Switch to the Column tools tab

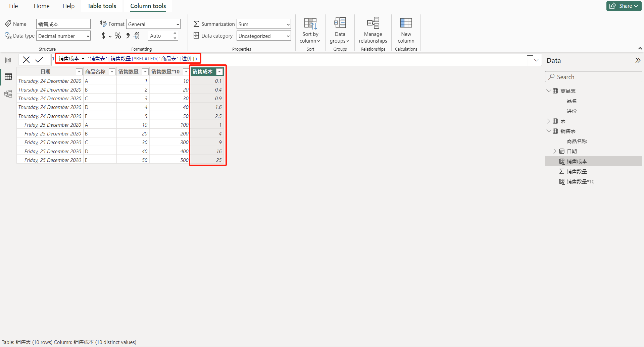[x=148, y=6]
